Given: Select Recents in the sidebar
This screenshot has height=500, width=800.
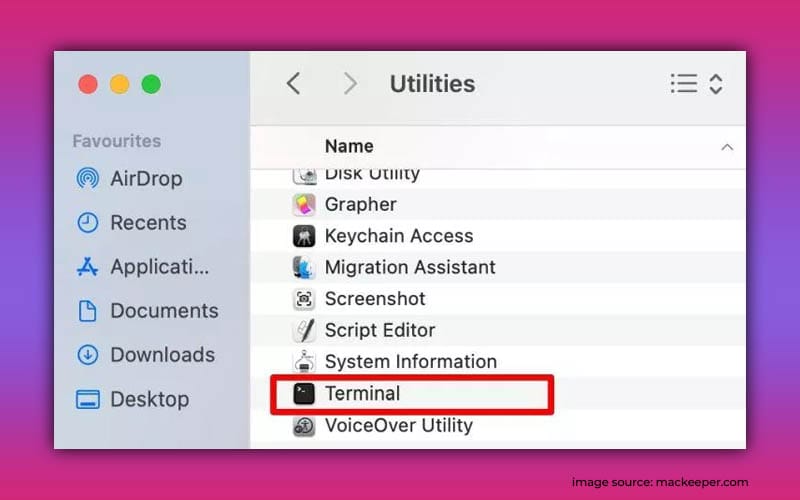Looking at the screenshot, I should click(x=148, y=223).
